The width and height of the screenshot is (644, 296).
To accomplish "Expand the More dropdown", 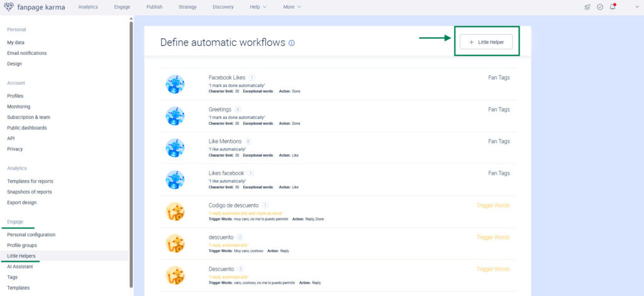I will coord(292,7).
